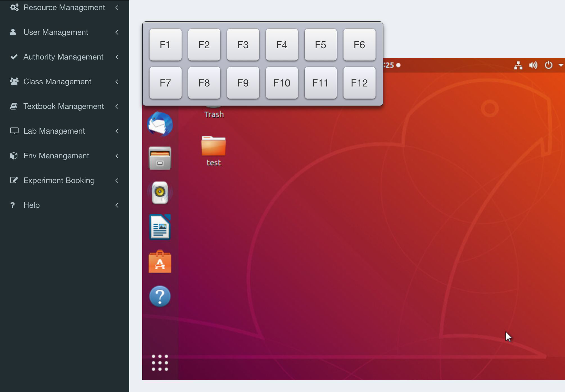Open Class Management menu item
565x392 pixels.
point(65,81)
